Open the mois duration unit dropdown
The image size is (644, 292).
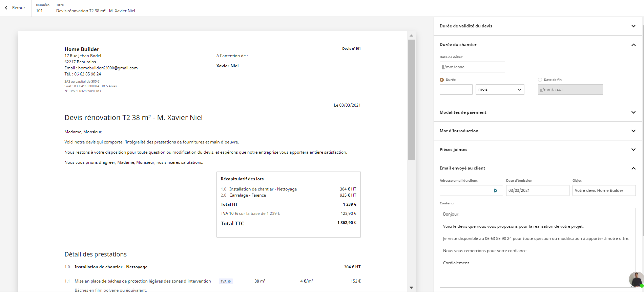click(x=500, y=90)
